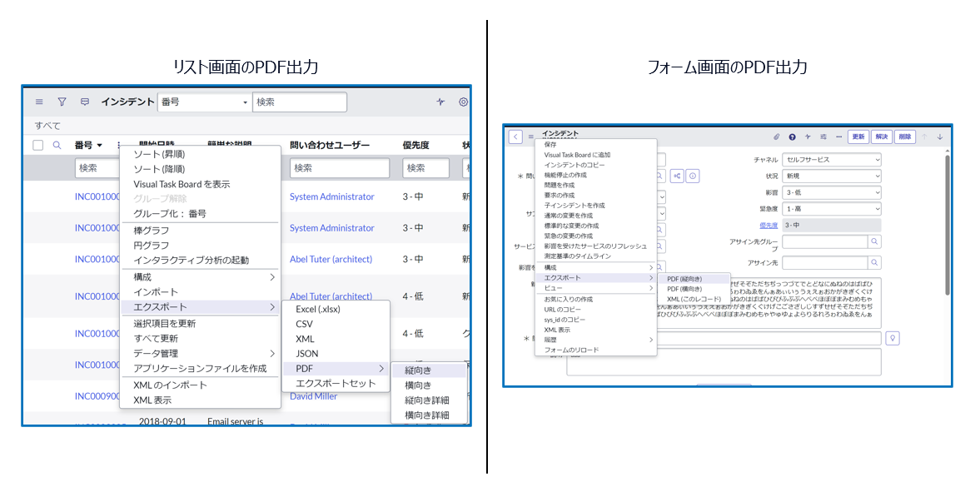Open list personalize gear icon
This screenshot has width=980, height=477.
[x=464, y=102]
